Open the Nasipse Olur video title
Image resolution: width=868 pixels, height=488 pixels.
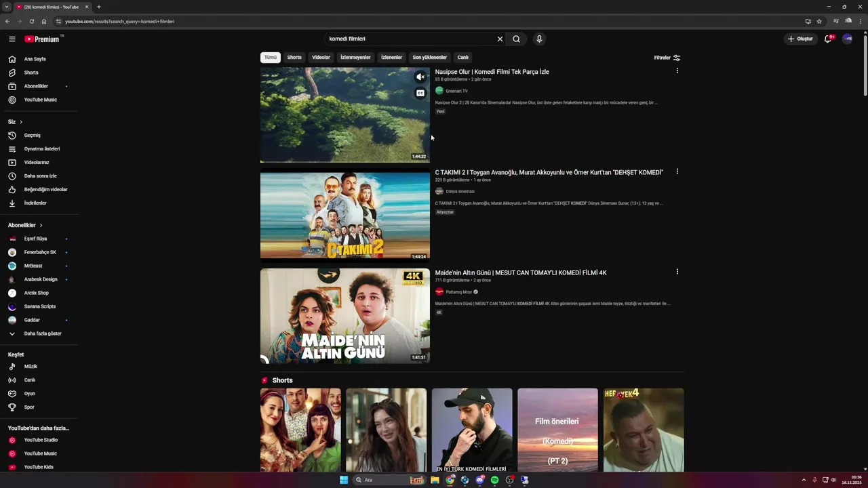tap(492, 72)
